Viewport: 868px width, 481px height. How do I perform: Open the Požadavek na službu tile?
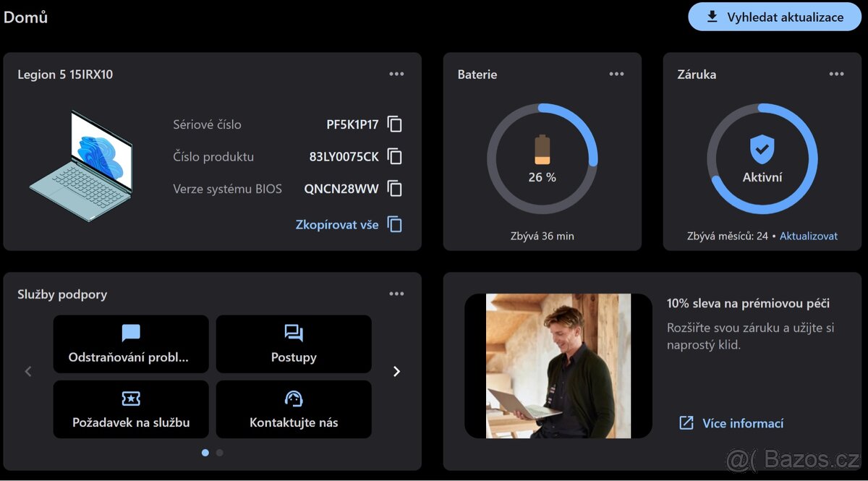(x=131, y=409)
